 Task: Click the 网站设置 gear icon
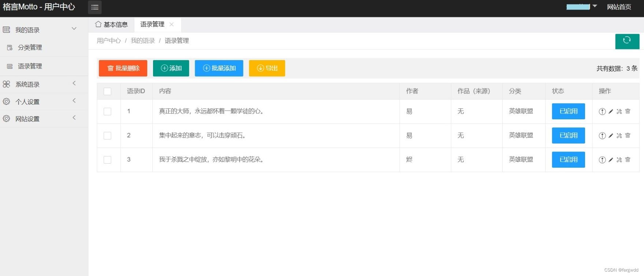pos(6,119)
